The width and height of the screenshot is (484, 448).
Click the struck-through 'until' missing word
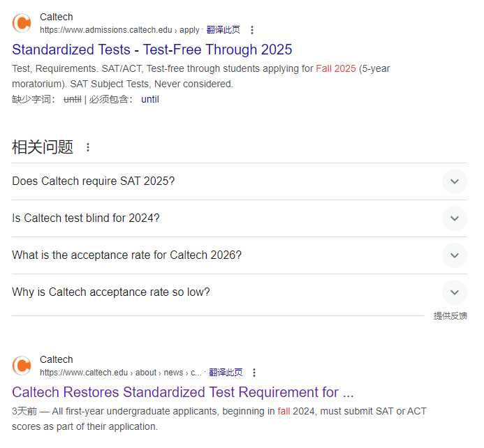click(72, 99)
